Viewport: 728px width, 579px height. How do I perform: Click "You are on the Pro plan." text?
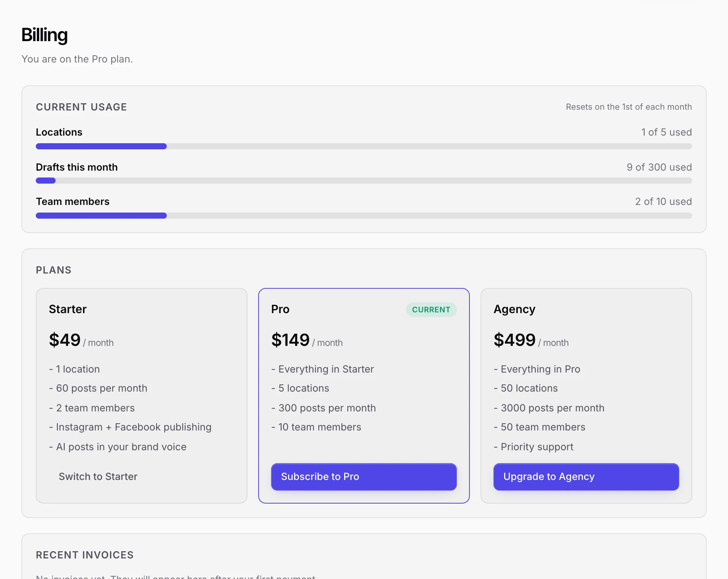point(77,59)
